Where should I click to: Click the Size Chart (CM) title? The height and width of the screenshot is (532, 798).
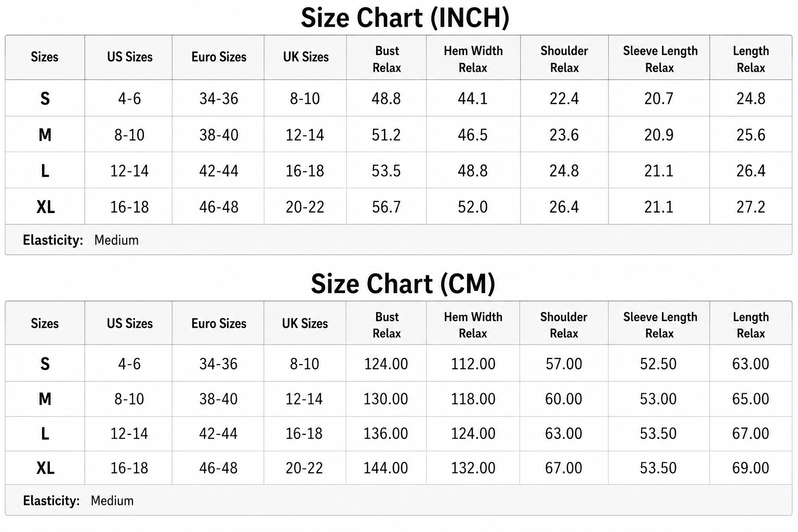[403, 284]
